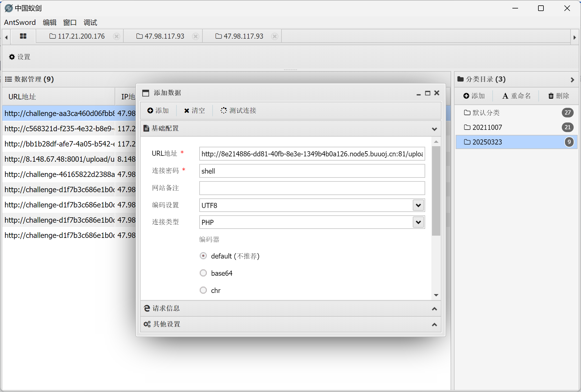Open the 编码设置 UTF8 dropdown
The height and width of the screenshot is (392, 581).
pyautogui.click(x=418, y=205)
